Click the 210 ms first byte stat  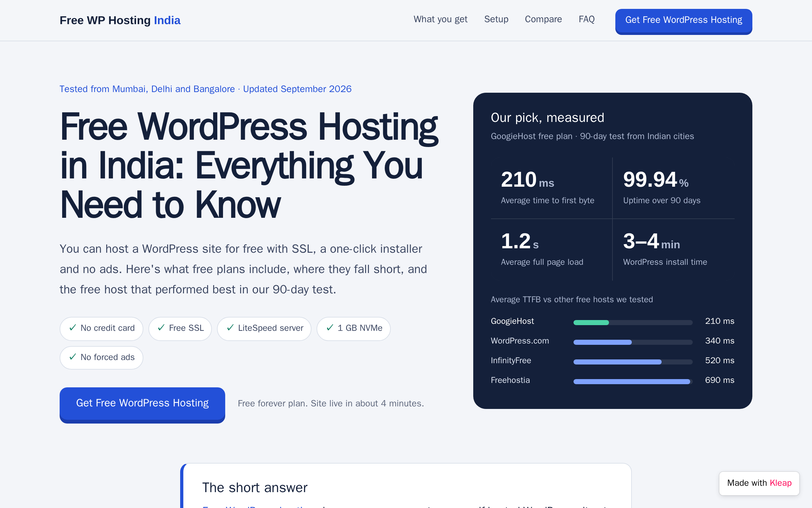(527, 180)
